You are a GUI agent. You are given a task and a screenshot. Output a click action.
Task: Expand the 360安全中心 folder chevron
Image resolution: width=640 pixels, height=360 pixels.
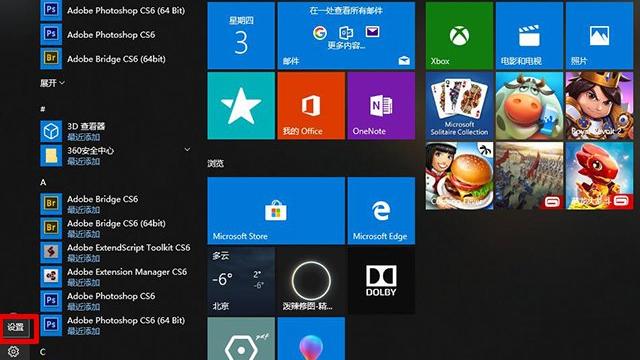tap(187, 150)
